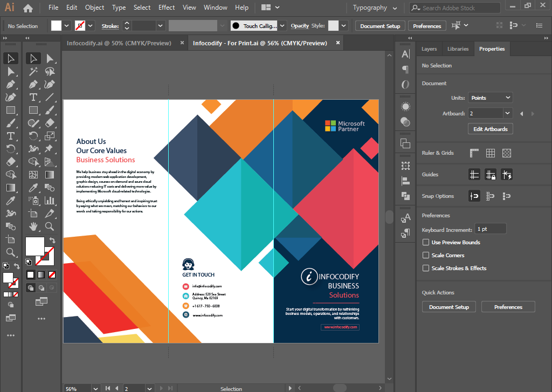The height and width of the screenshot is (392, 552).
Task: Click the Show Rulers icon in Properties
Action: [x=474, y=153]
